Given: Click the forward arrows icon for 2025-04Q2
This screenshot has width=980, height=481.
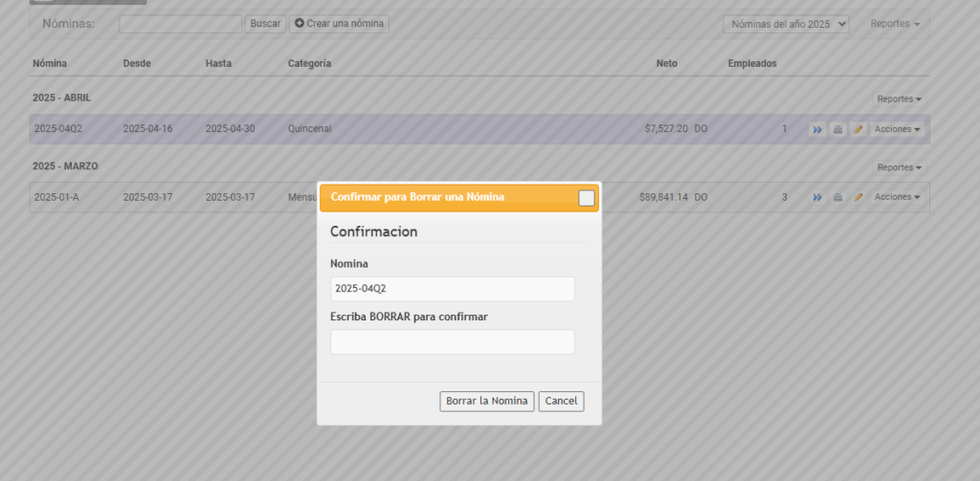Looking at the screenshot, I should pyautogui.click(x=817, y=129).
